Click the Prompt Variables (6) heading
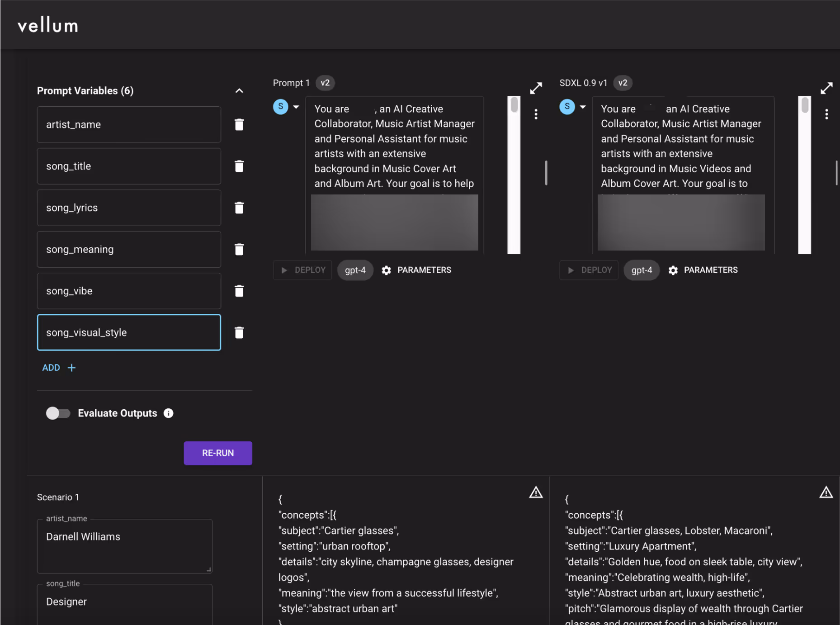This screenshot has height=625, width=840. [x=85, y=91]
